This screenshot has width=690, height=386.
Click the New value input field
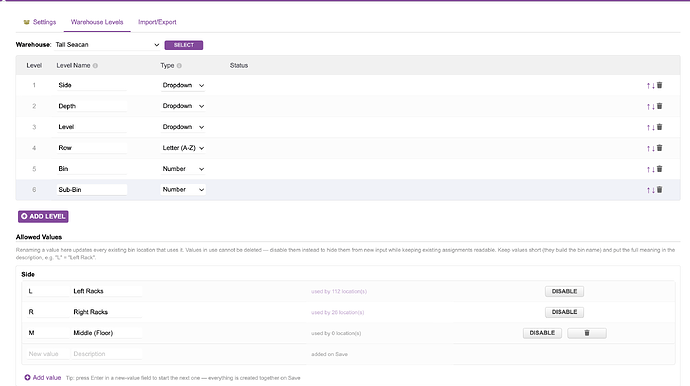[x=47, y=354]
